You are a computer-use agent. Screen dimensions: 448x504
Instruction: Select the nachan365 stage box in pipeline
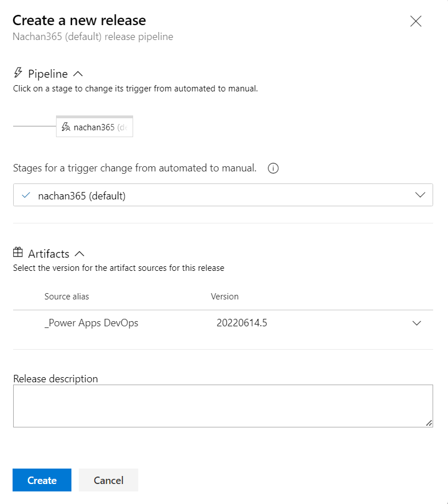pos(94,126)
